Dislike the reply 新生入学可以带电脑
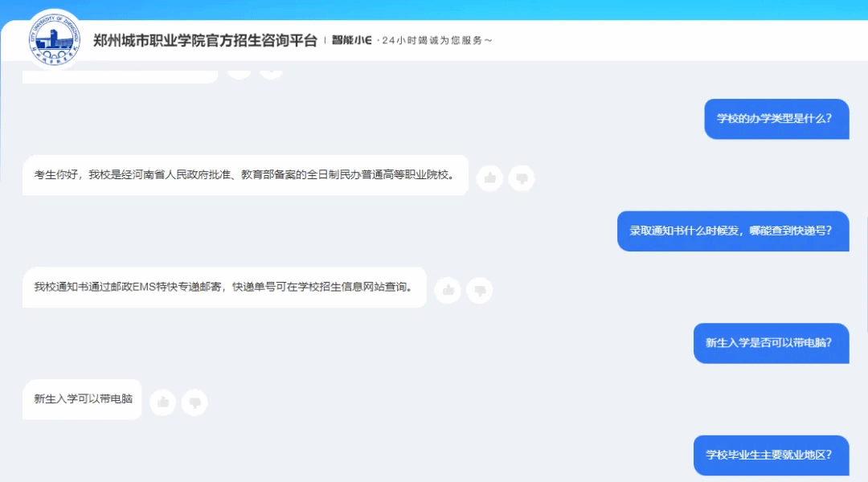868x482 pixels. [194, 402]
